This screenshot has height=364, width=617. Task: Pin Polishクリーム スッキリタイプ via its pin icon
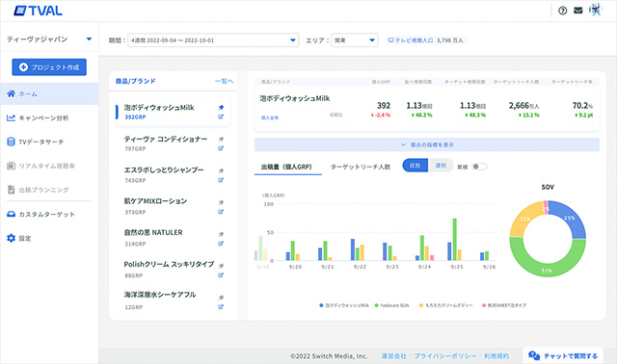pos(221,266)
